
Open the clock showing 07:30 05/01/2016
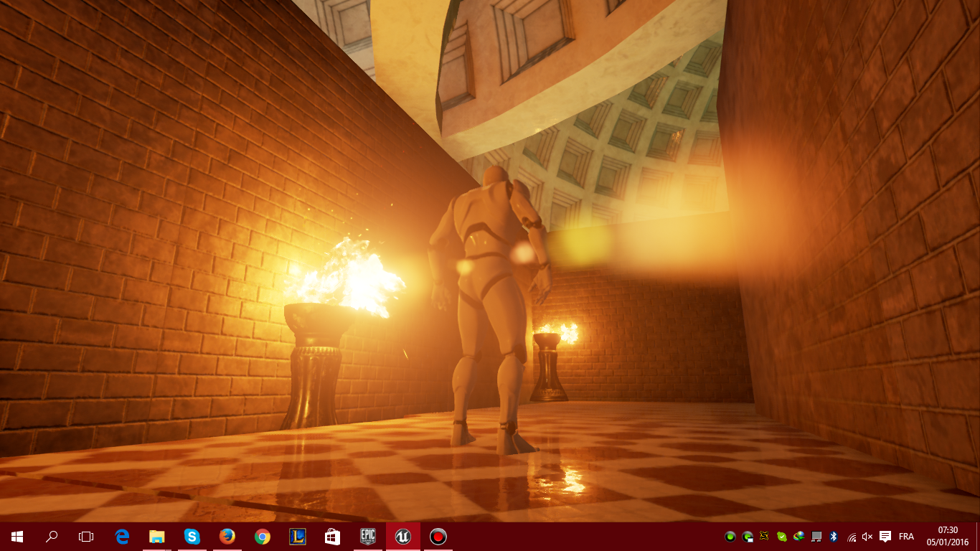(948, 537)
